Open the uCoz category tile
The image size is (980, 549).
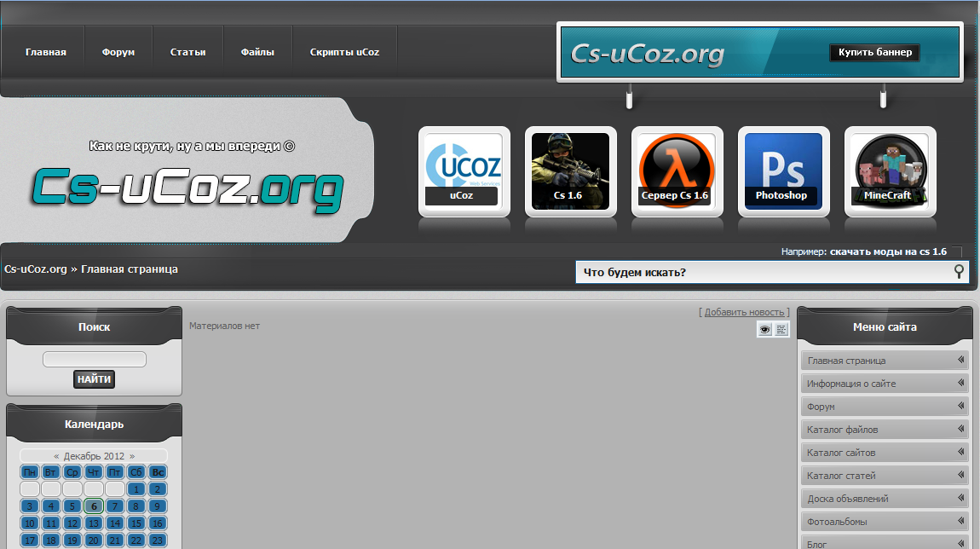pos(464,171)
